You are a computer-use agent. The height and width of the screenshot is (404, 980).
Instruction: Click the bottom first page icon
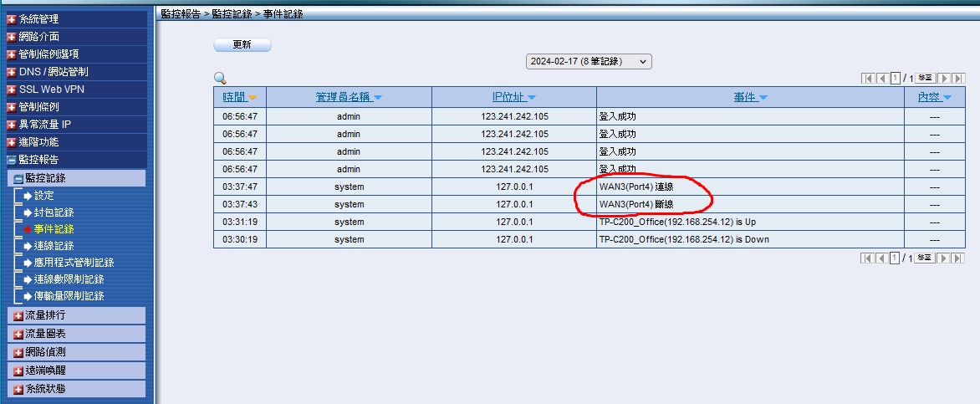pos(867,258)
